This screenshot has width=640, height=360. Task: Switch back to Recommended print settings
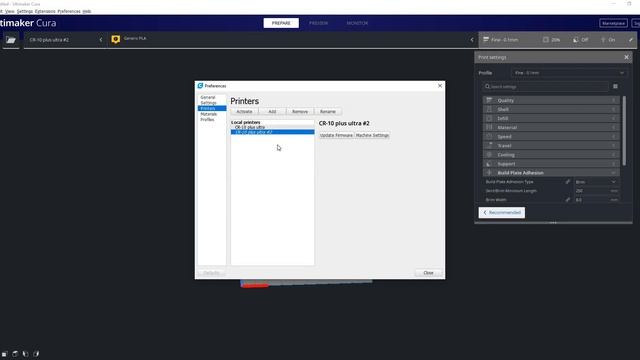(502, 213)
